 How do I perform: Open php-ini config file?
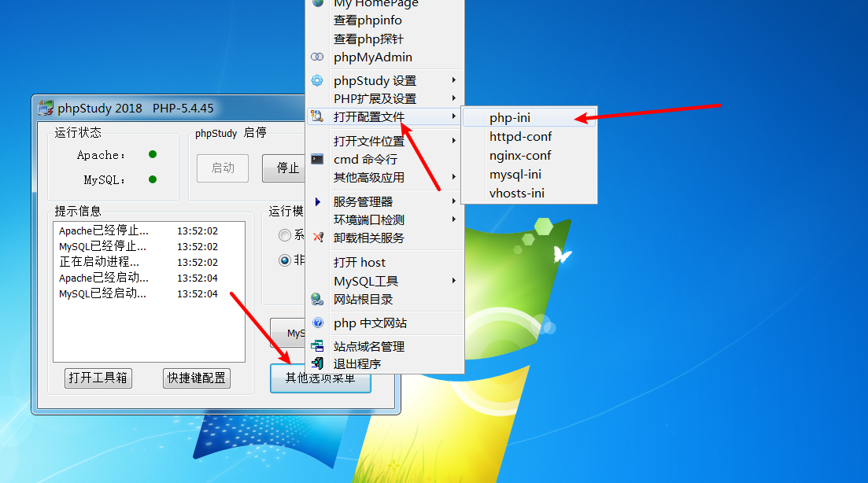click(x=529, y=117)
